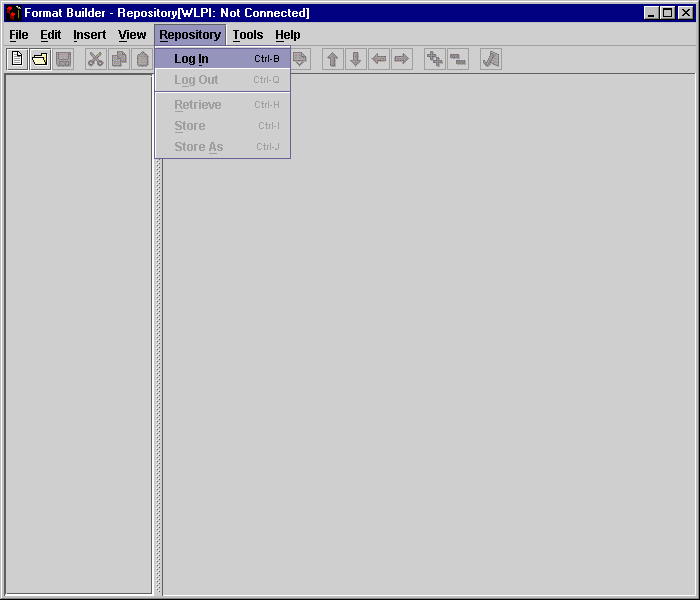
Task: Maximize the Format Builder window
Action: pos(668,13)
